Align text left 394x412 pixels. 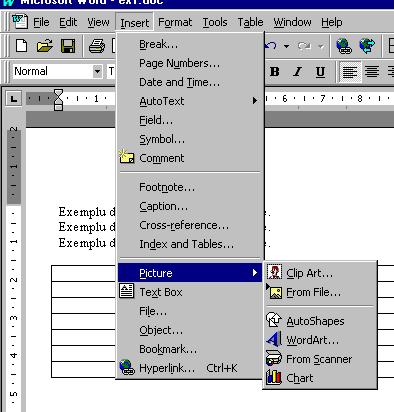350,72
